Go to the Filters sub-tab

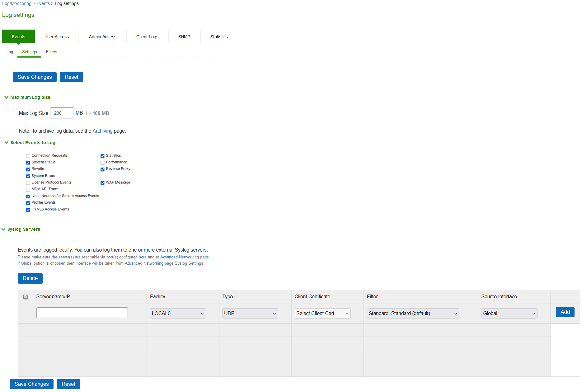pos(52,52)
